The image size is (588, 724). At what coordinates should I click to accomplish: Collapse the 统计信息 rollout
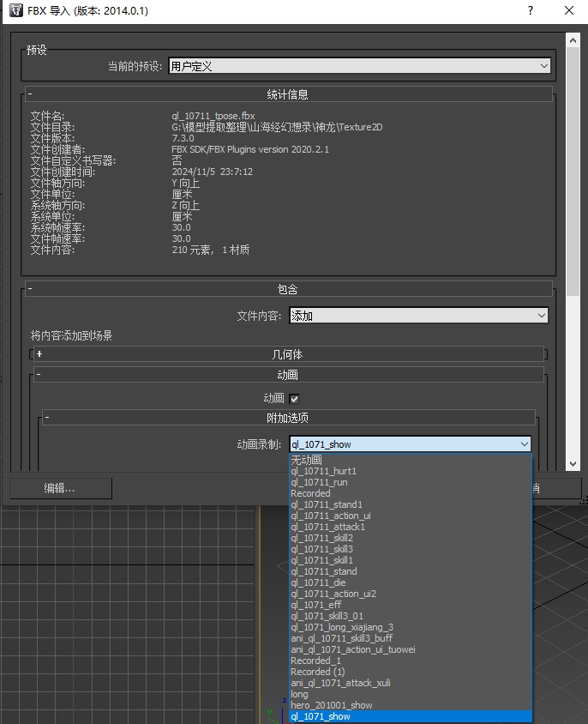[x=289, y=94]
